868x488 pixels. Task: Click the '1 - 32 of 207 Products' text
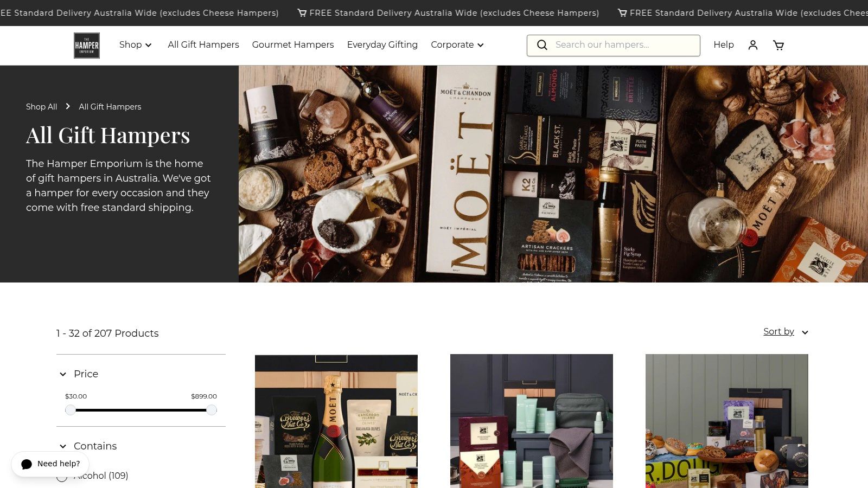(x=107, y=333)
